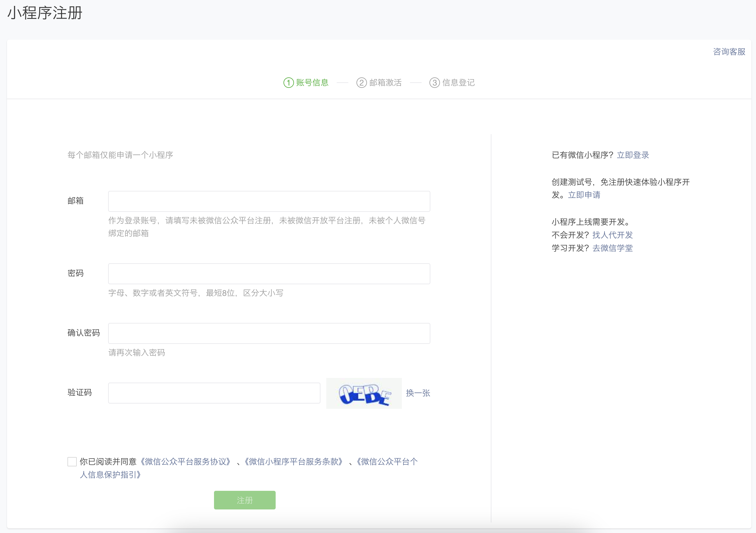Open 找人代开发 link
Image resolution: width=756 pixels, height=533 pixels.
(x=612, y=234)
